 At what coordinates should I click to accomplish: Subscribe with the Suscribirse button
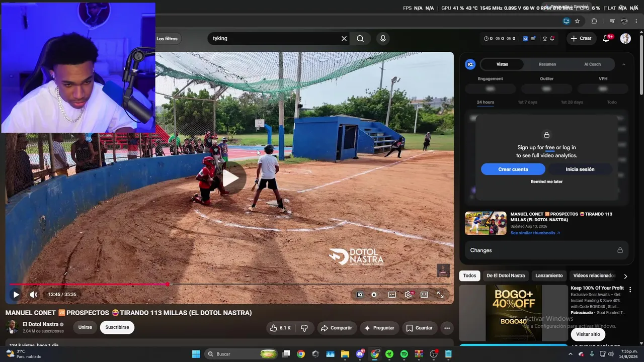pyautogui.click(x=117, y=327)
